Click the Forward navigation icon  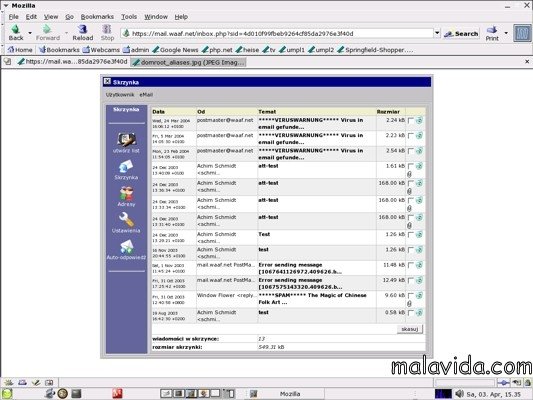(x=47, y=30)
